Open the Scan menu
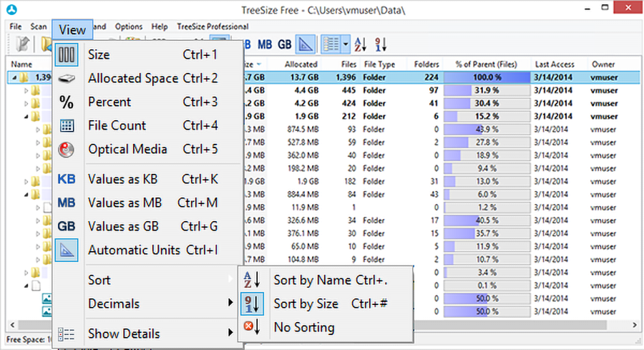 (x=39, y=26)
